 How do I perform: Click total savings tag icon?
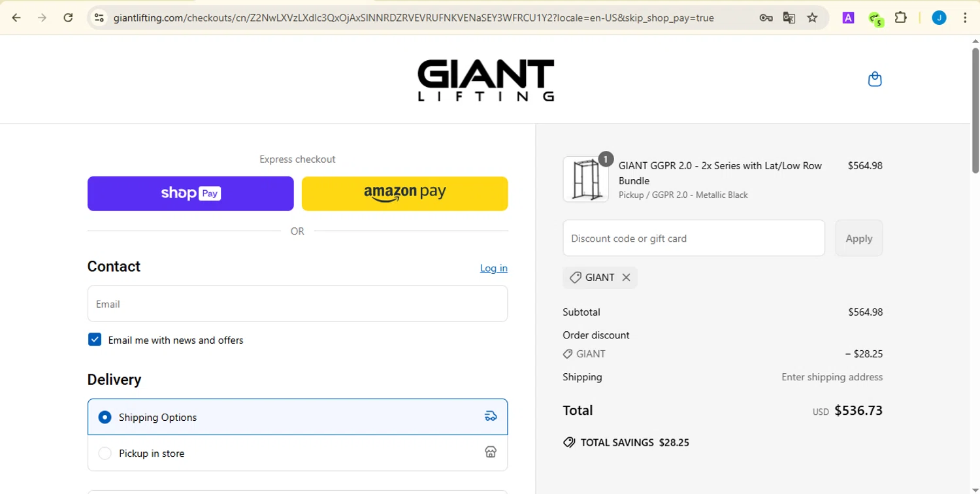tap(569, 442)
